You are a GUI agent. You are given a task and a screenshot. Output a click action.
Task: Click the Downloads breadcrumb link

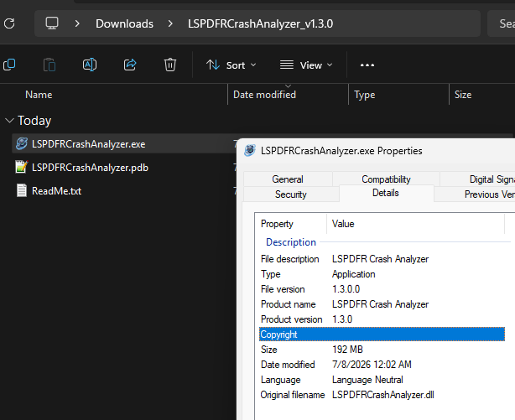[x=124, y=23]
